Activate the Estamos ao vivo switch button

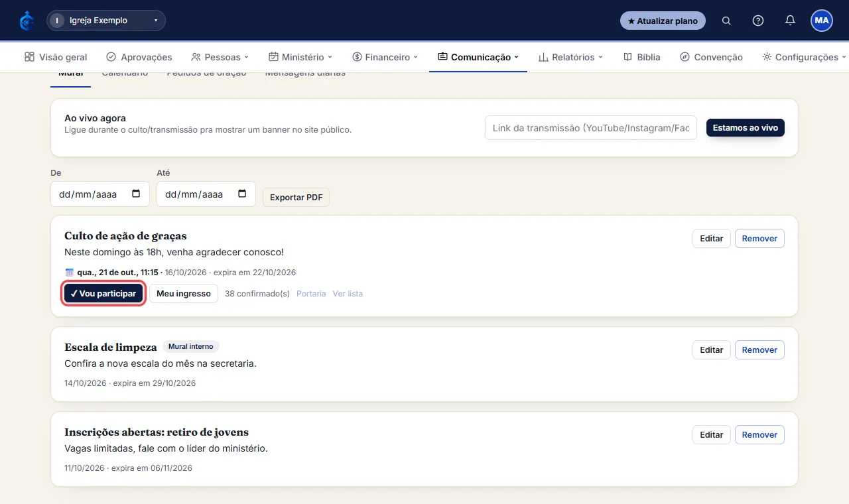(746, 127)
